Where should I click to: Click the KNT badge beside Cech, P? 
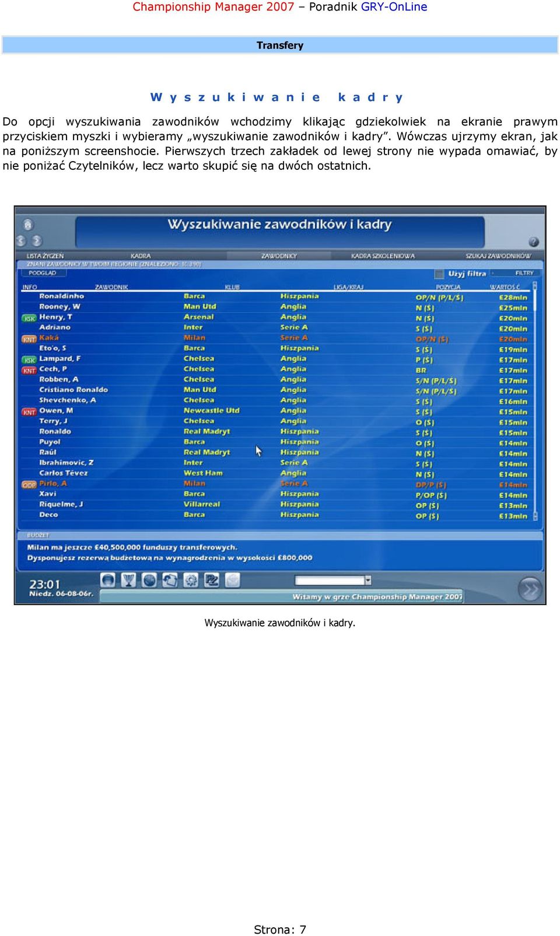[x=29, y=370]
